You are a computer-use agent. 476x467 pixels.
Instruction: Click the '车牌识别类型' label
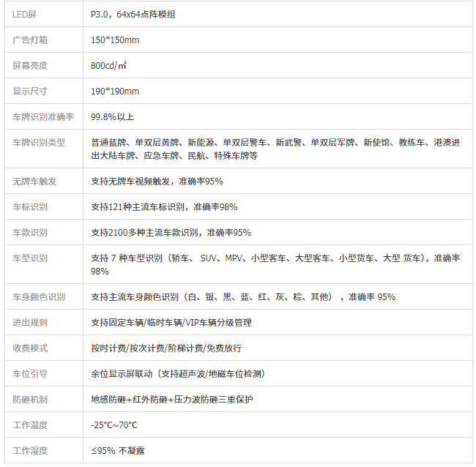tap(39, 142)
